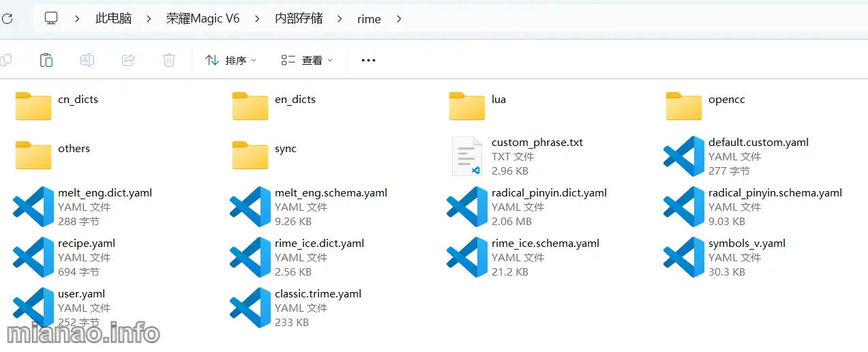Viewport: 868px width, 352px height.
Task: Click the sync folder name
Action: (x=286, y=148)
